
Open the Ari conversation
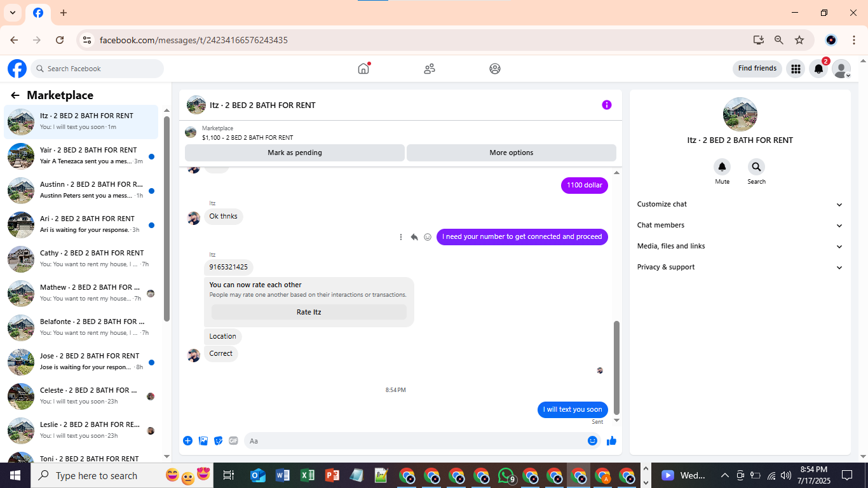click(81, 224)
